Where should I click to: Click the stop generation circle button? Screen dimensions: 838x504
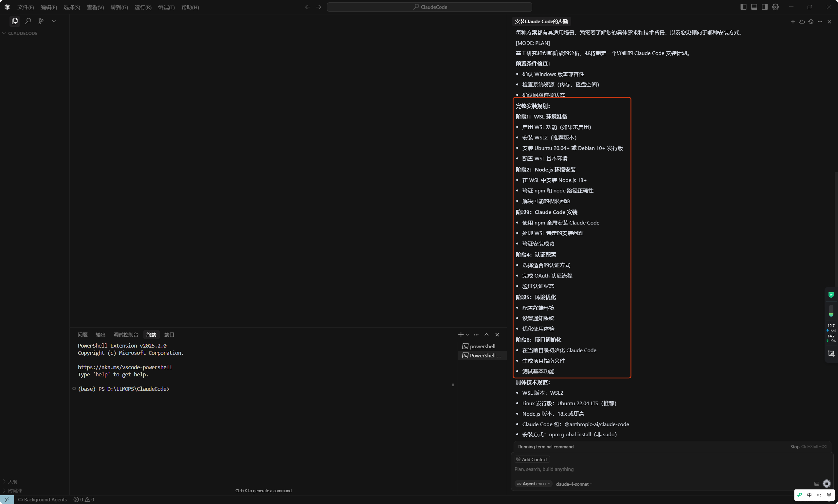coord(827,484)
